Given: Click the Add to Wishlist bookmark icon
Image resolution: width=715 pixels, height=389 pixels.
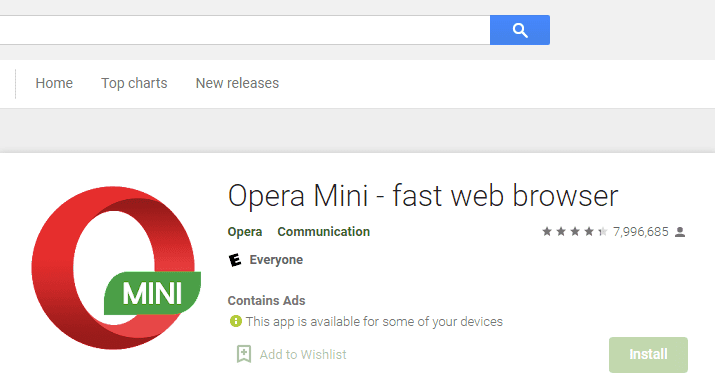Looking at the screenshot, I should tap(244, 354).
